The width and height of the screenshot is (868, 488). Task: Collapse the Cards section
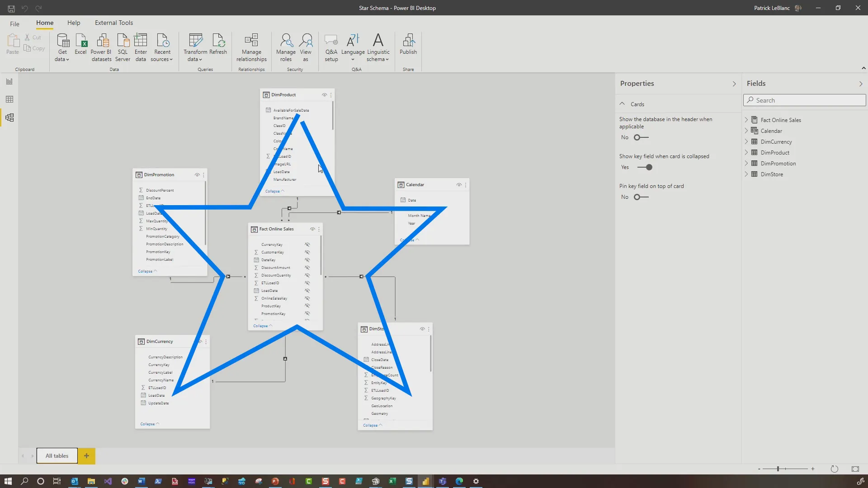[x=623, y=104]
